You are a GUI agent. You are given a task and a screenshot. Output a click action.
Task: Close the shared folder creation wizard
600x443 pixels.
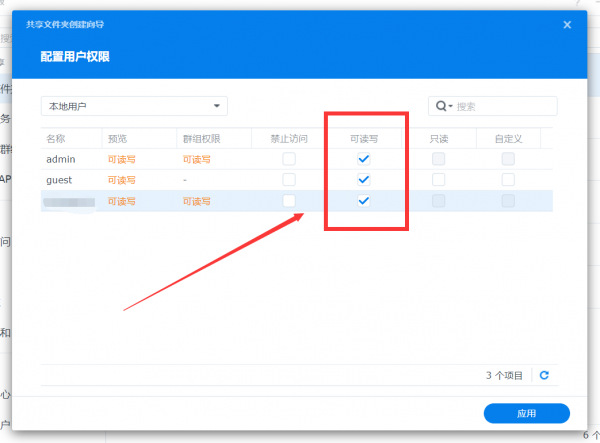567,25
